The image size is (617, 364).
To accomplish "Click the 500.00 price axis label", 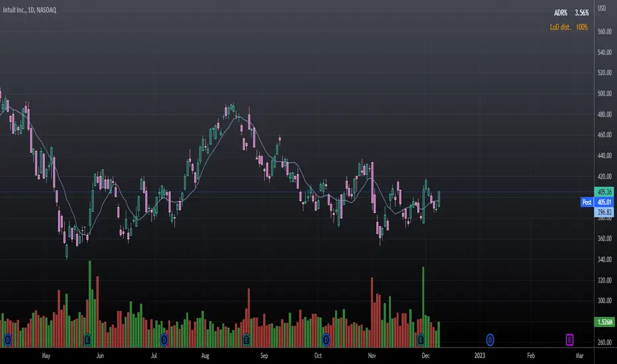I will 604,94.
